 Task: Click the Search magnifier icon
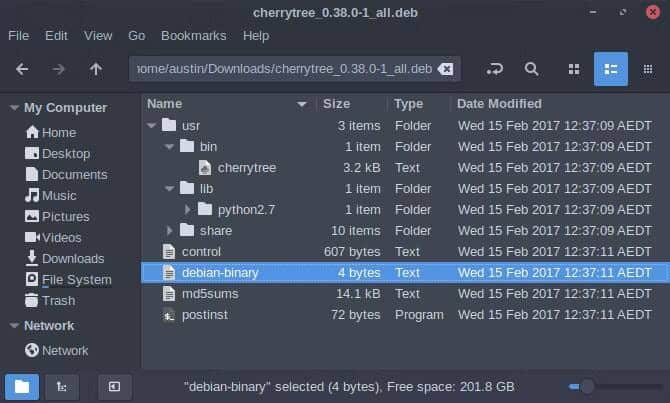(x=532, y=69)
